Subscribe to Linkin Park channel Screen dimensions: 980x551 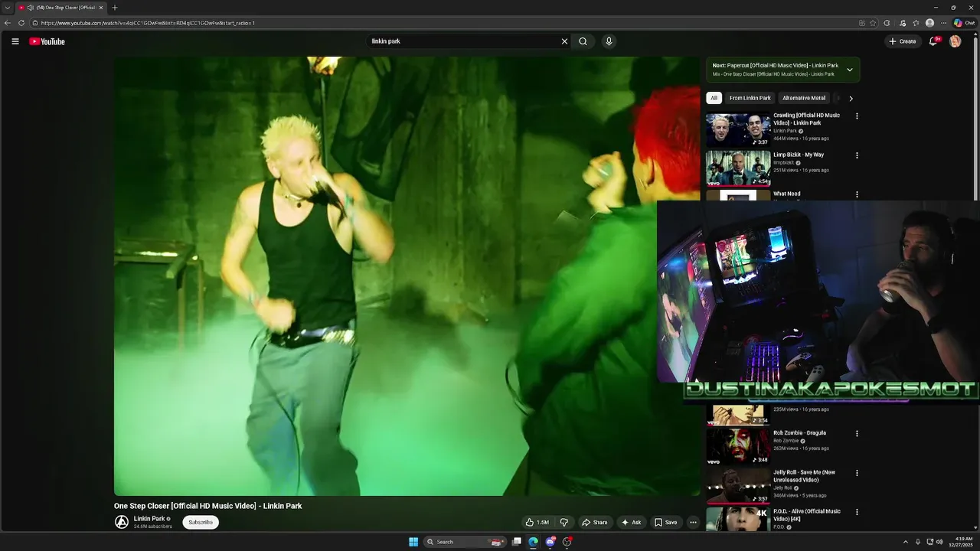201,522
